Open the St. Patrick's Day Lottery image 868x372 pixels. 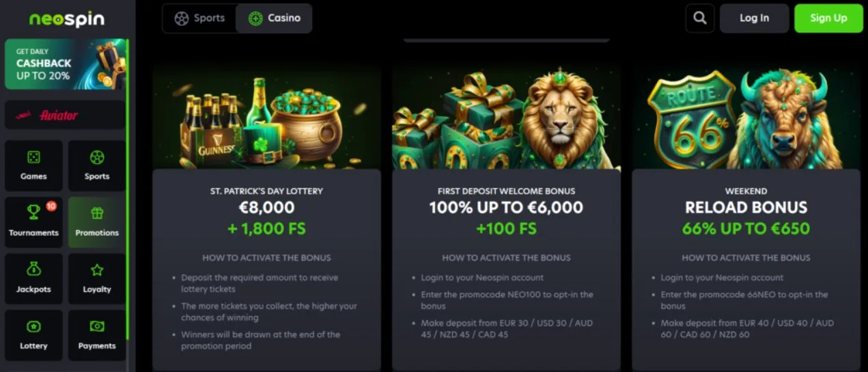click(266, 116)
